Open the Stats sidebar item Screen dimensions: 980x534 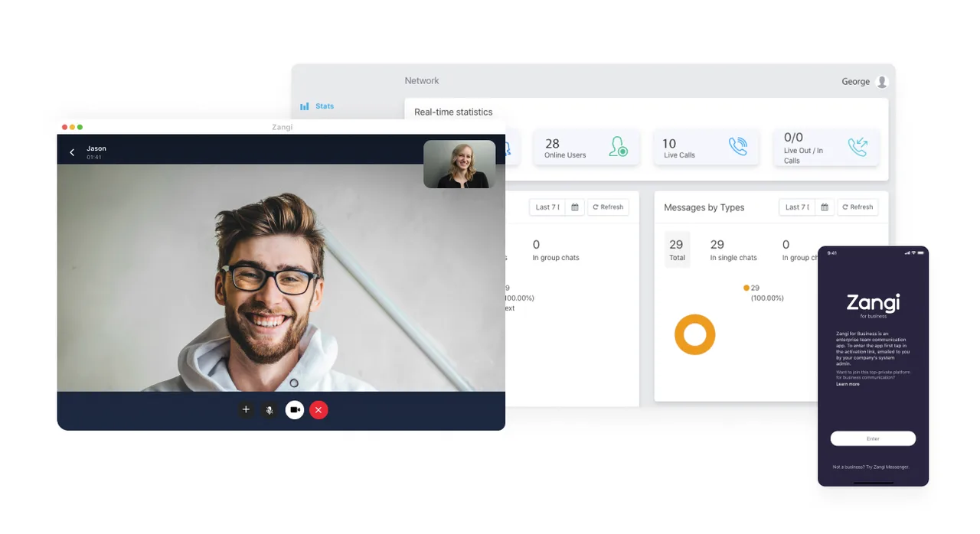click(317, 106)
